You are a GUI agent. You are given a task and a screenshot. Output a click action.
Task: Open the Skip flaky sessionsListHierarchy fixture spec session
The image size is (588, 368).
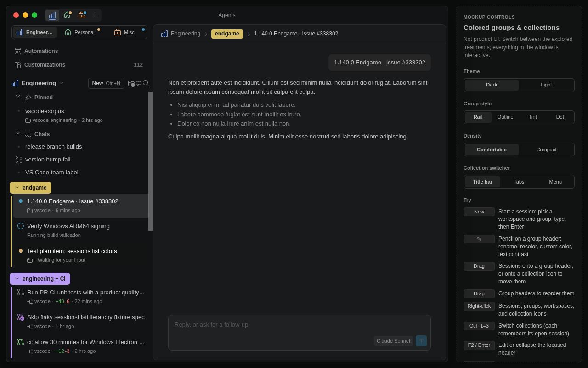[81, 322]
